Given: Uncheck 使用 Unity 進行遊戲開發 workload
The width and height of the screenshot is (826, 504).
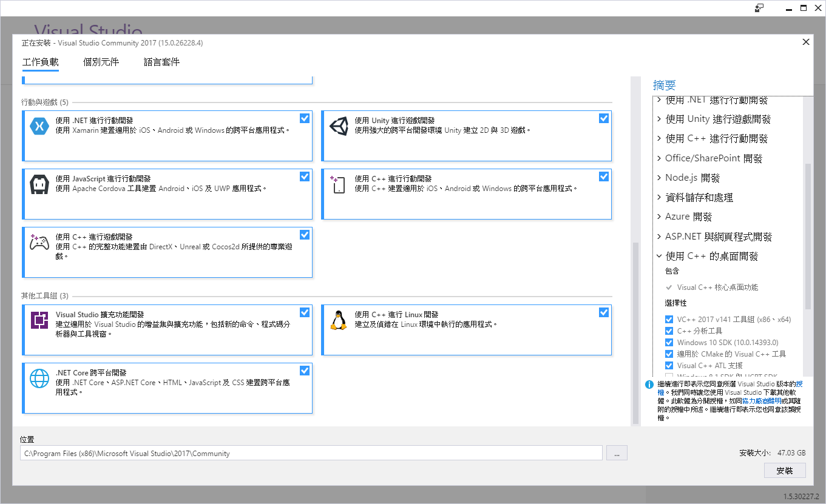Looking at the screenshot, I should tap(604, 118).
